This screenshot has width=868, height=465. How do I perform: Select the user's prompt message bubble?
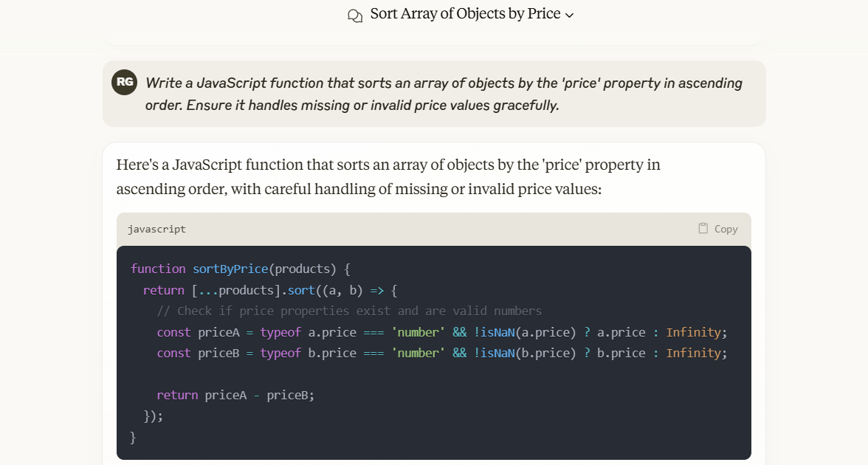[x=443, y=94]
